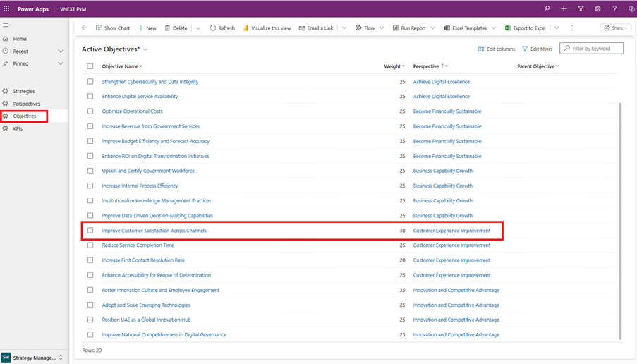This screenshot has width=637, height=364.
Task: Open the Strategy Management area switcher
Action: point(33,358)
